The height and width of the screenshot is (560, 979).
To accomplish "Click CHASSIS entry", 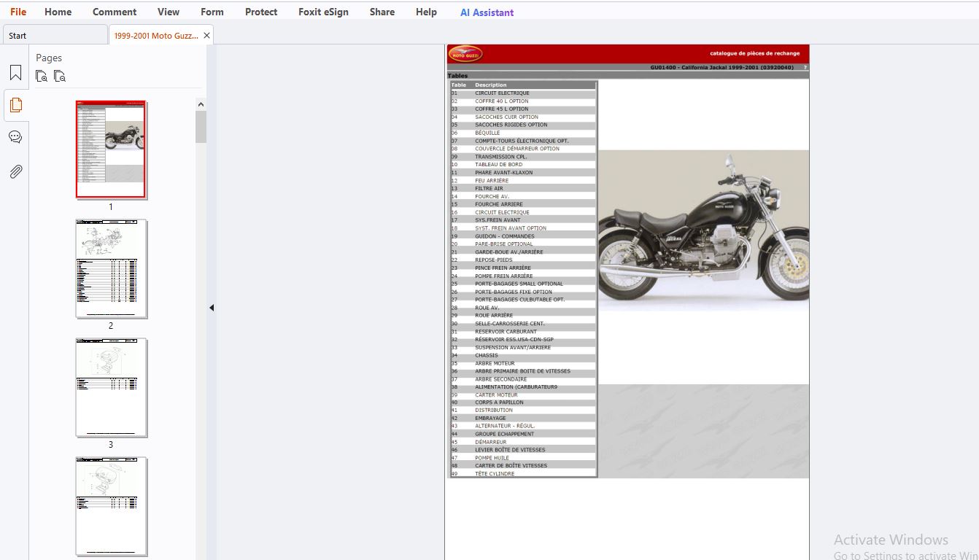I will click(486, 355).
